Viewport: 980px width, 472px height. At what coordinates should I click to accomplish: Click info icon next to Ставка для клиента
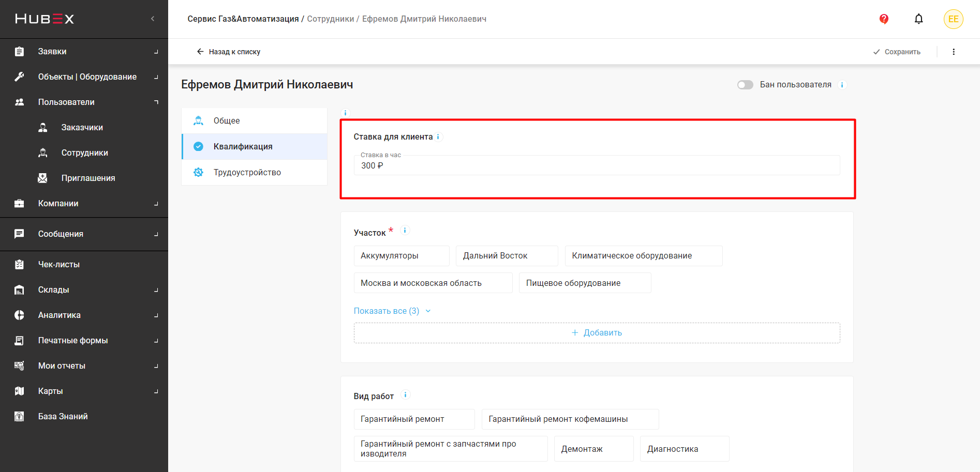[x=438, y=137]
